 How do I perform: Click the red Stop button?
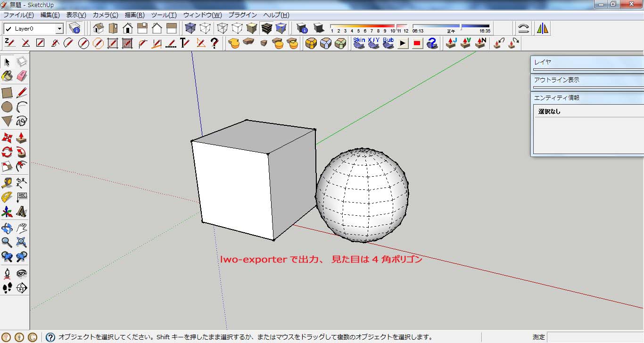[417, 43]
